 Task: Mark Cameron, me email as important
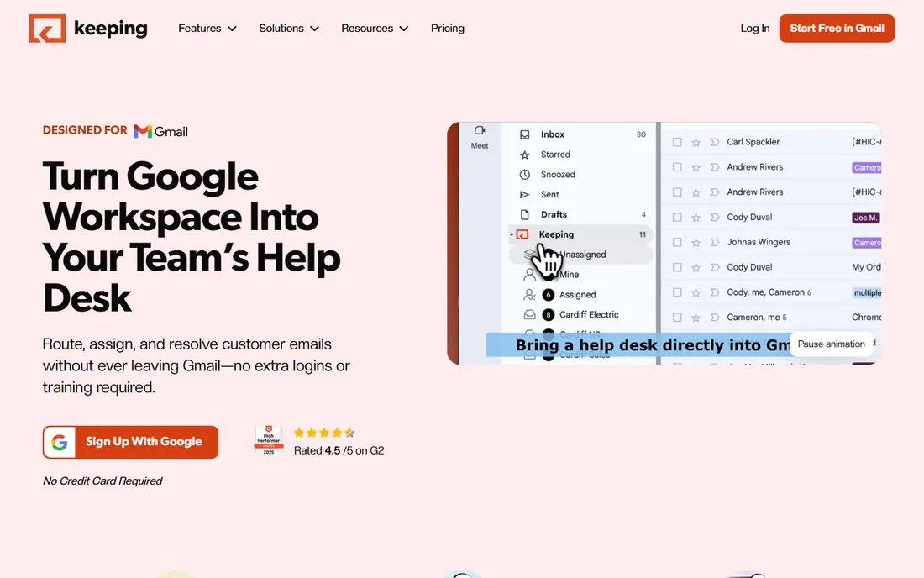[715, 318]
